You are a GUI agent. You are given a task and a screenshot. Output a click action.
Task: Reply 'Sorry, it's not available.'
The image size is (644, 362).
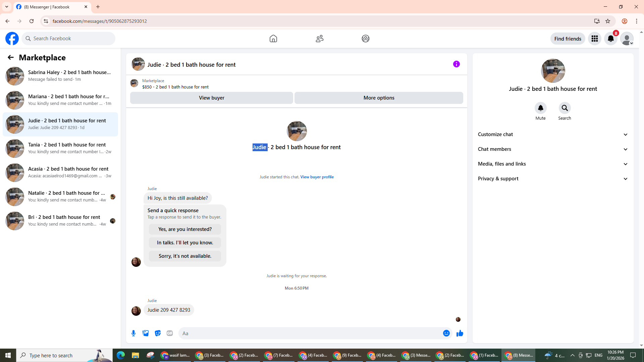point(185,256)
